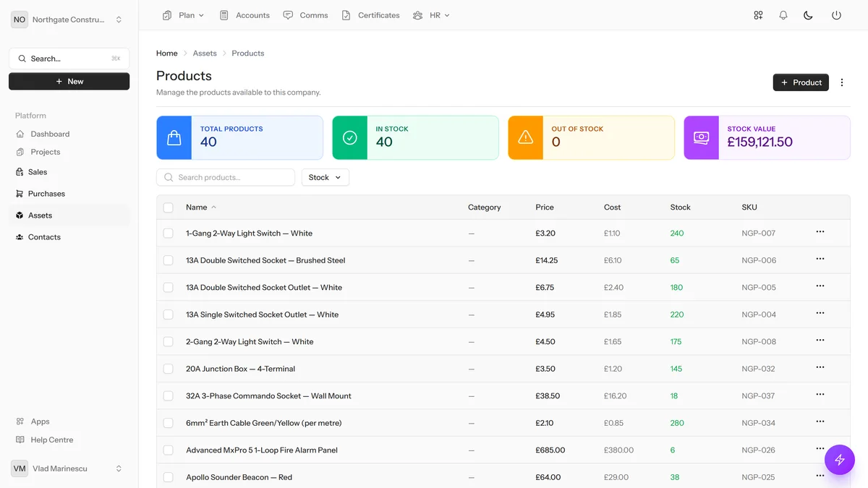868x488 pixels.
Task: Click the Stock Value money icon
Action: pos(702,137)
